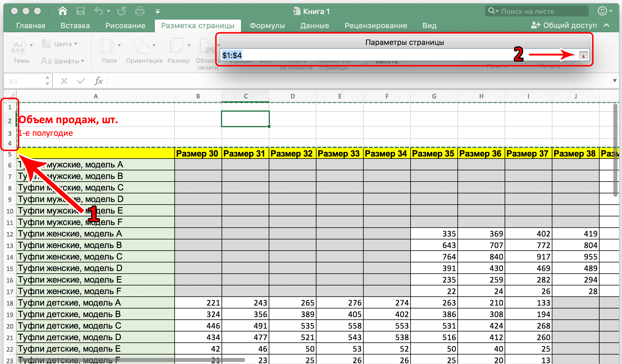
Task: Click the Redo arrow icon
Action: click(x=121, y=11)
